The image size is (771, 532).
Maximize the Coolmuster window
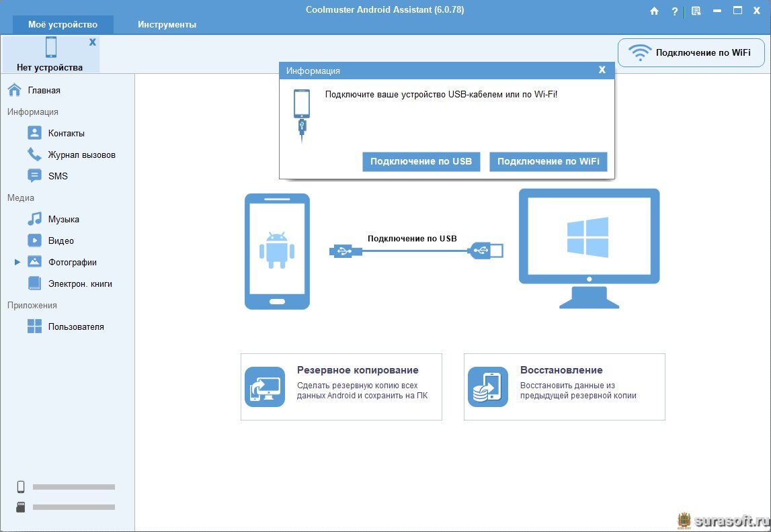[x=737, y=10]
